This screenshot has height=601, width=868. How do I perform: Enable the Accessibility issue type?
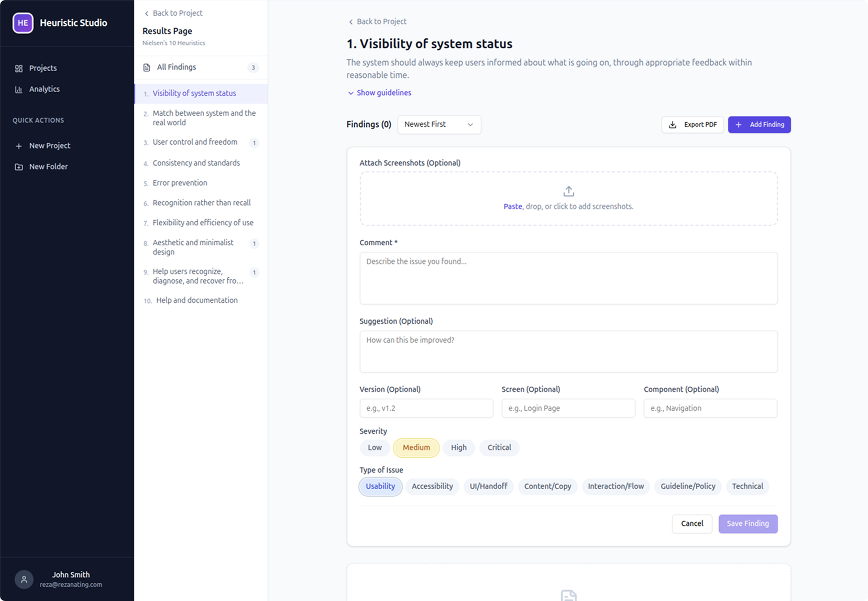coord(432,486)
